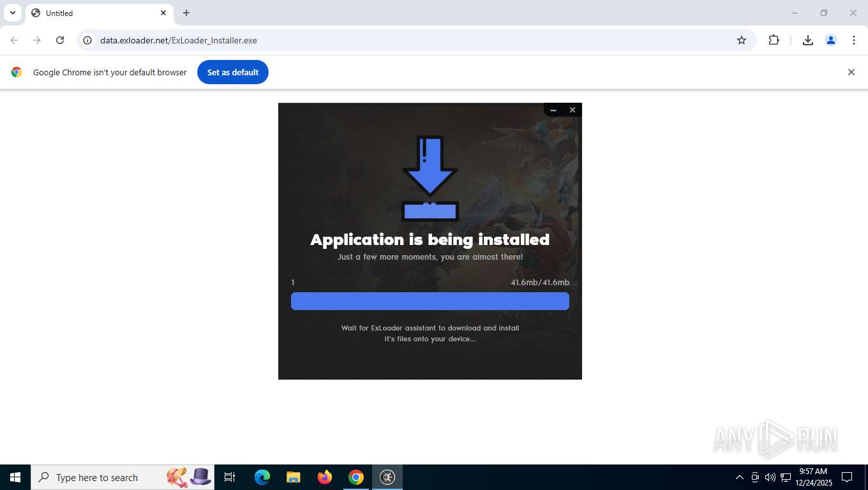Go forward in browser history
This screenshot has height=490, width=868.
click(37, 40)
